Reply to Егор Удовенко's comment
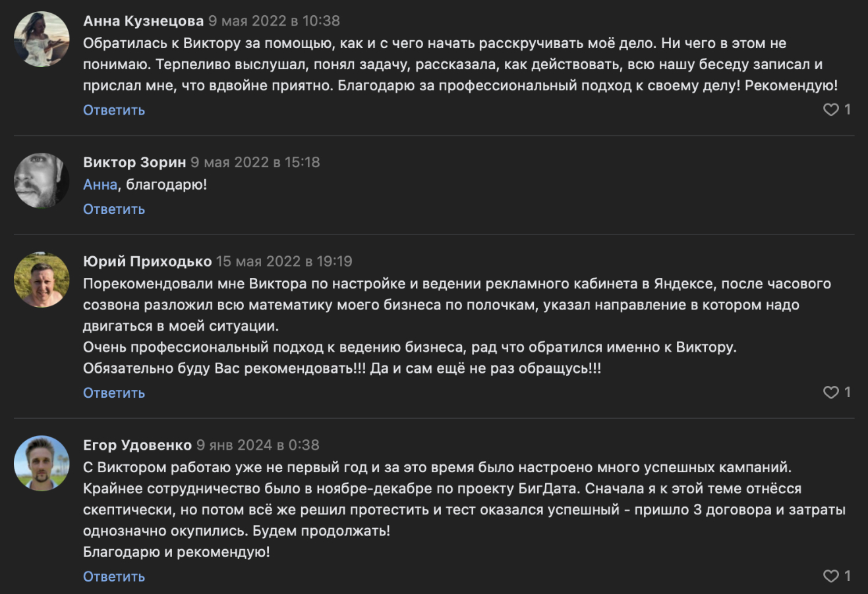This screenshot has width=868, height=594. click(114, 577)
